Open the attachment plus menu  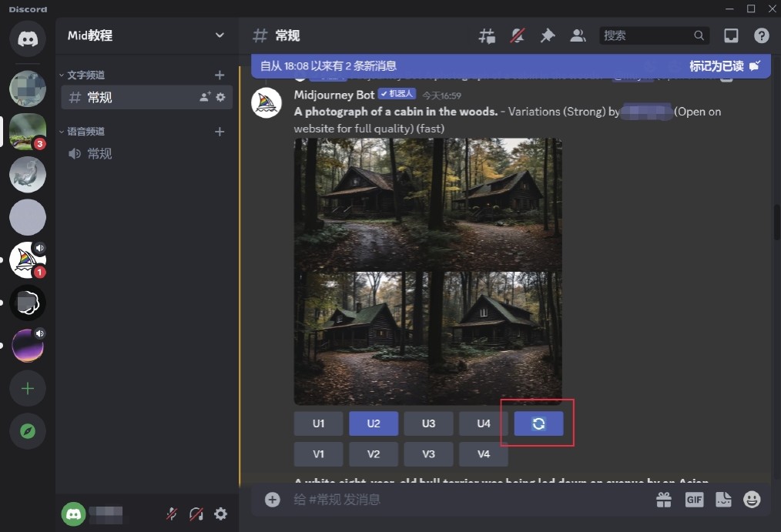pos(273,500)
